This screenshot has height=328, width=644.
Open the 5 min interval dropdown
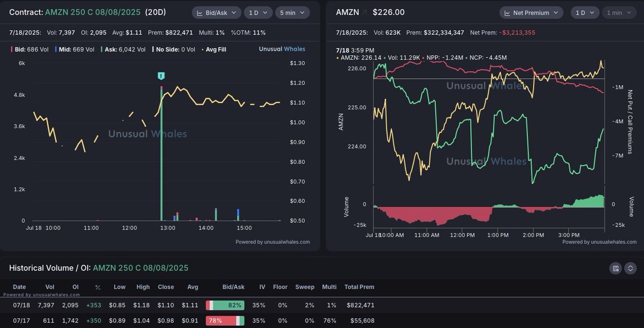[292, 12]
